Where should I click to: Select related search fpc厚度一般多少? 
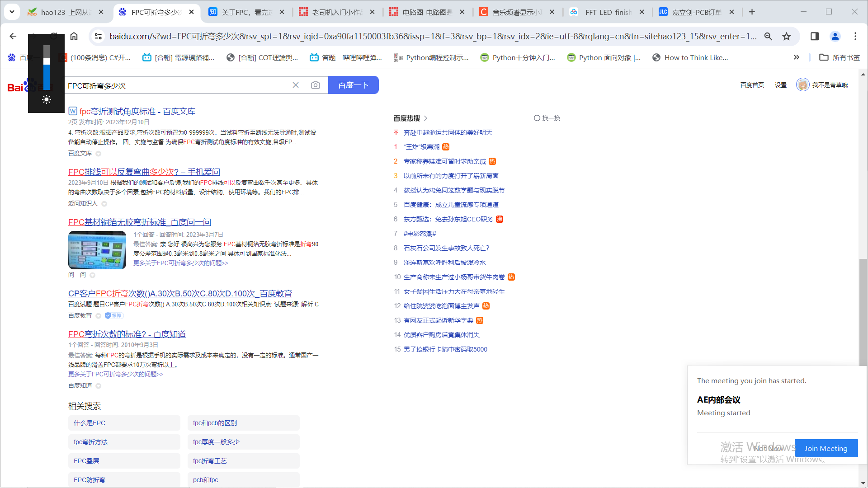click(244, 442)
